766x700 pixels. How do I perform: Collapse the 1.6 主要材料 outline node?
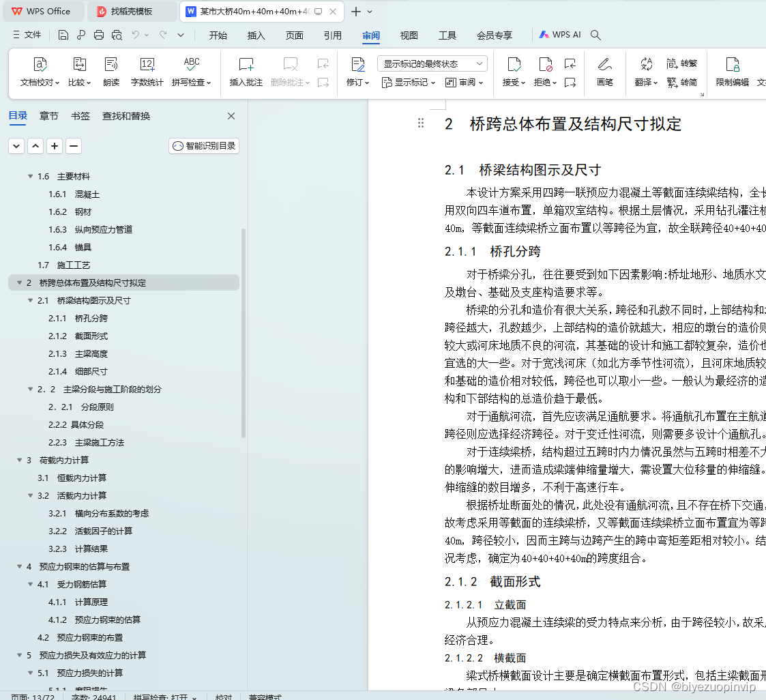click(x=30, y=176)
